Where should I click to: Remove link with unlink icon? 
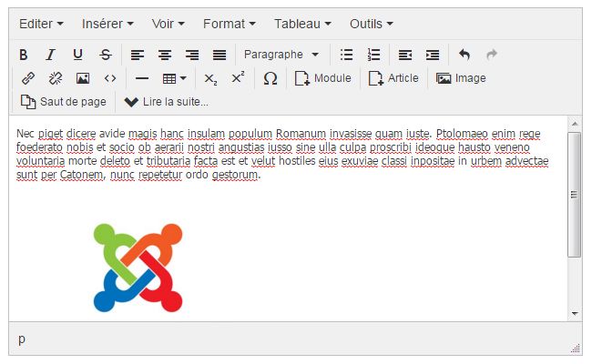pos(56,78)
